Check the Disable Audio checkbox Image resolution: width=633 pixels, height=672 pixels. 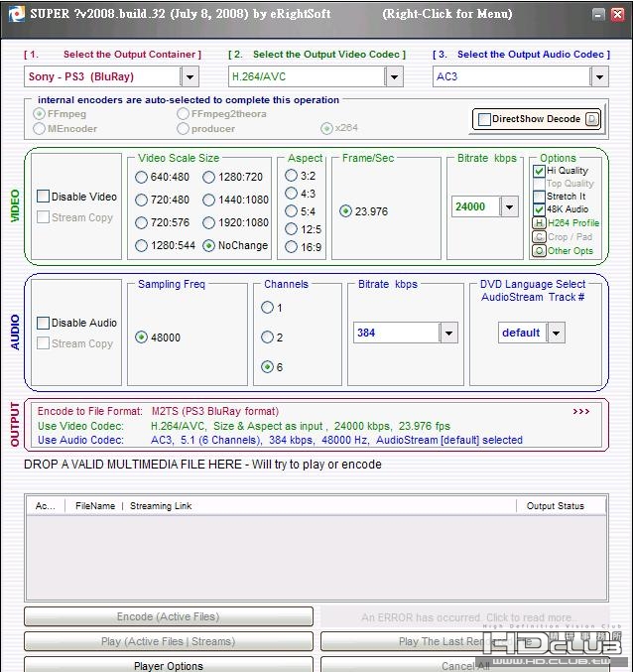click(x=44, y=323)
